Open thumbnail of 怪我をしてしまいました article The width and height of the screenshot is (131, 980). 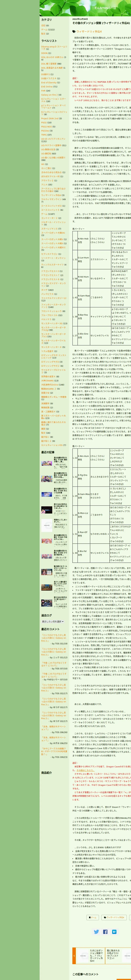47,525
